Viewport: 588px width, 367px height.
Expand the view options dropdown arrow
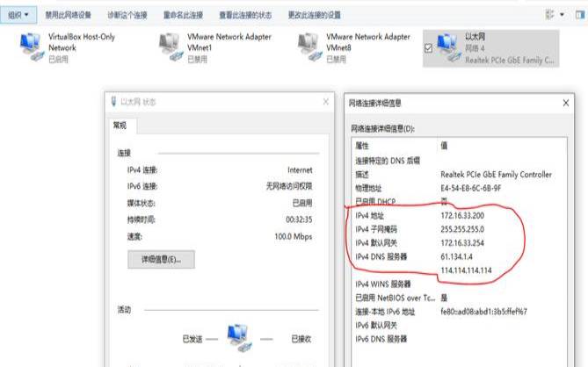(x=561, y=15)
